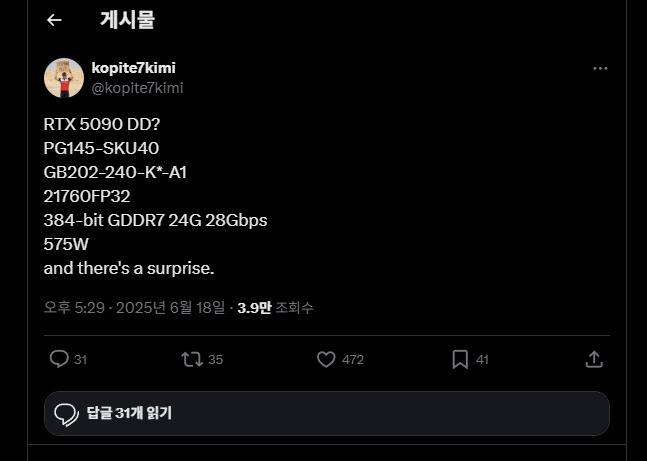View the 3.9만 조회수 view count
This screenshot has height=461, width=647.
pos(275,308)
